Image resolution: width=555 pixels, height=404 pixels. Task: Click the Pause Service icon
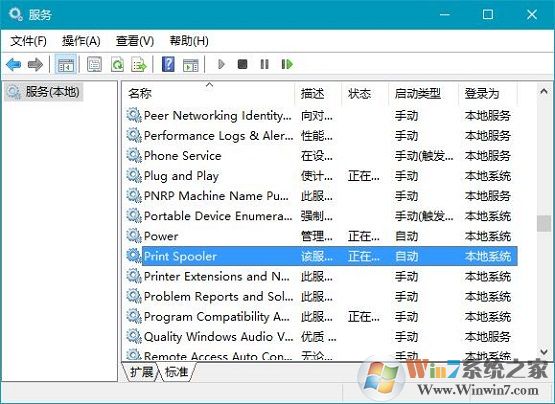pos(264,64)
